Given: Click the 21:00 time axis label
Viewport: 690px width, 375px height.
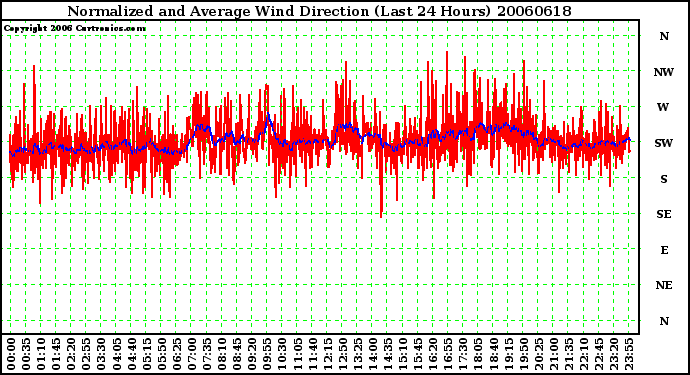Looking at the screenshot, I should click(554, 354).
